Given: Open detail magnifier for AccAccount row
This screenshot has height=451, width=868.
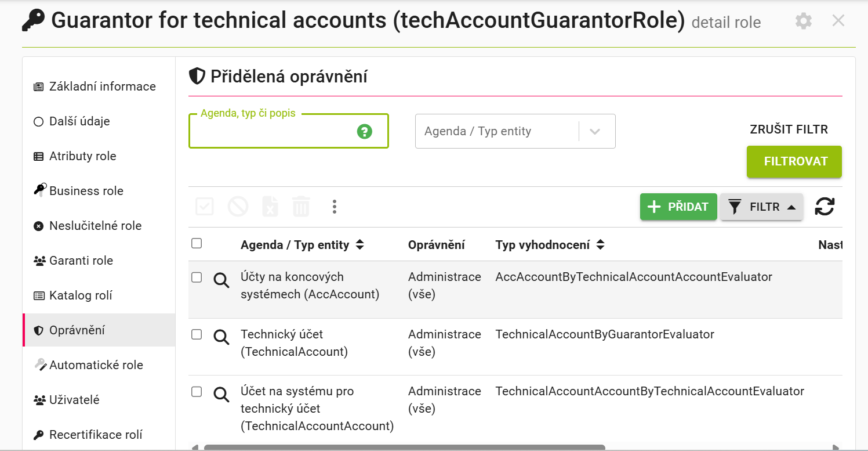Looking at the screenshot, I should pos(221,280).
